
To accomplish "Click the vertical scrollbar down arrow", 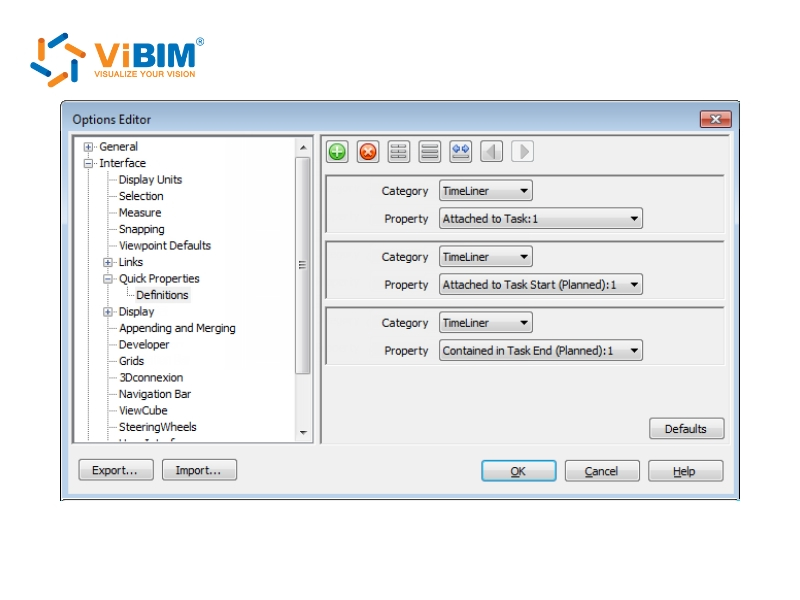I will pos(303,434).
